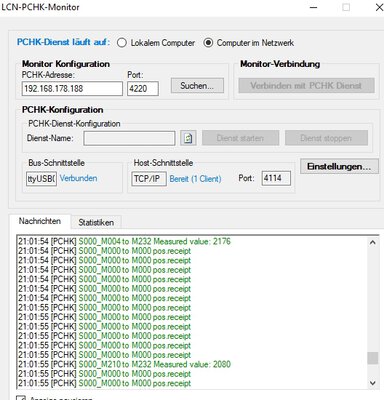Click the Dienst-Name text field

click(129, 138)
